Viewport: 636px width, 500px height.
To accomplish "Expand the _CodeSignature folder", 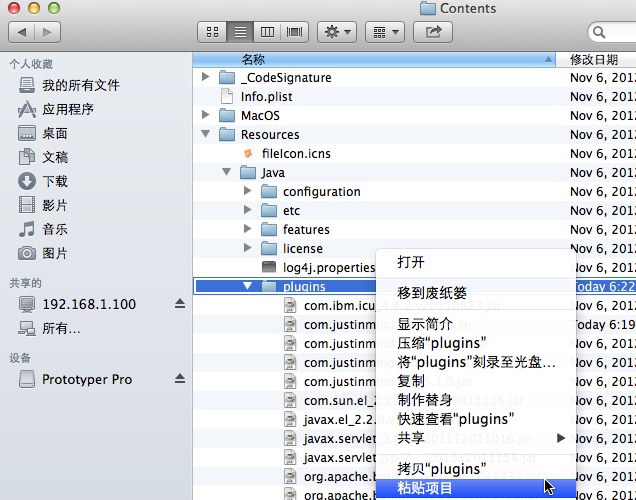I will pyautogui.click(x=206, y=78).
